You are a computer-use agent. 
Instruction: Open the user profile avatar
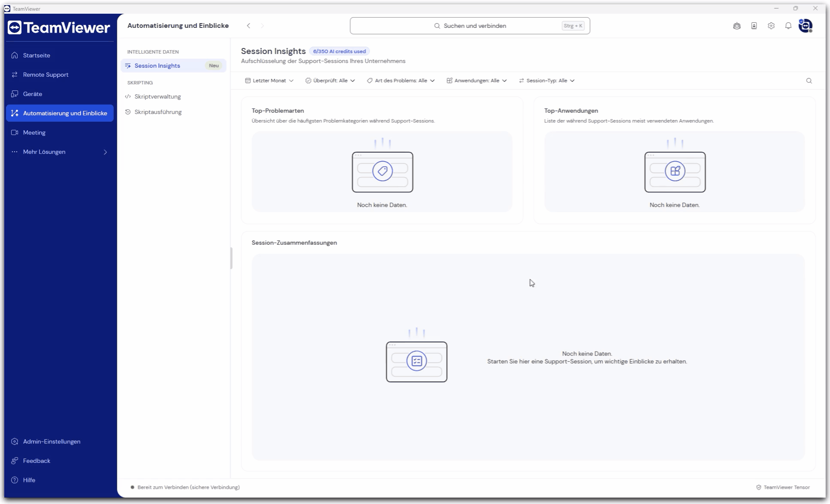pyautogui.click(x=806, y=26)
